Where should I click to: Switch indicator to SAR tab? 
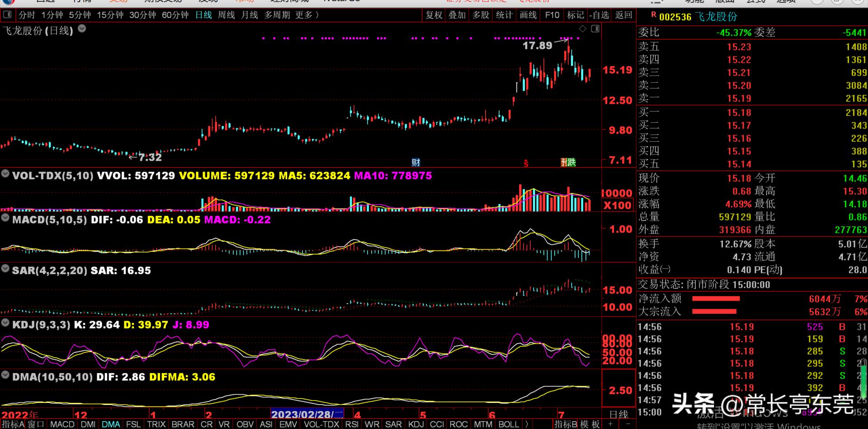click(x=393, y=424)
